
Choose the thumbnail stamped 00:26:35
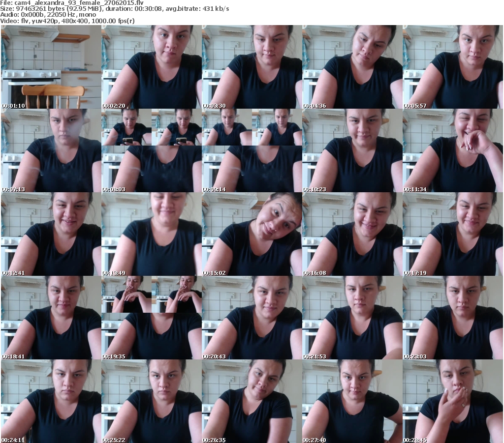[x=252, y=401]
